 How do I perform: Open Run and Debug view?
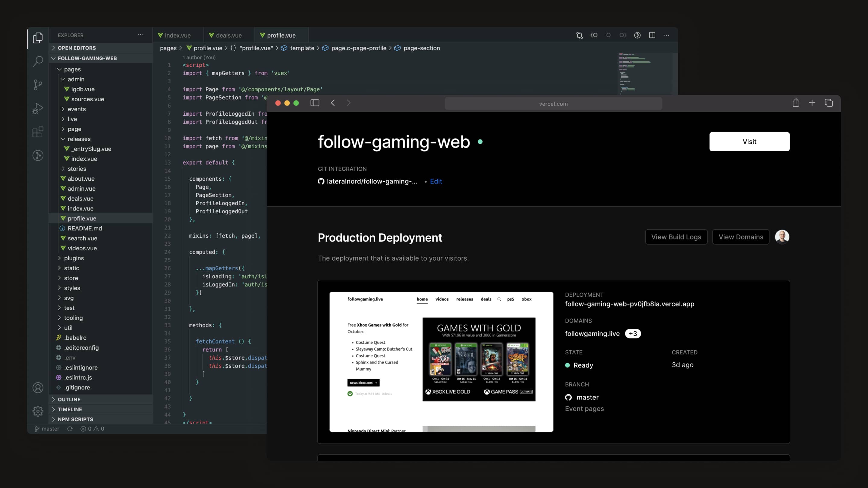click(x=38, y=108)
